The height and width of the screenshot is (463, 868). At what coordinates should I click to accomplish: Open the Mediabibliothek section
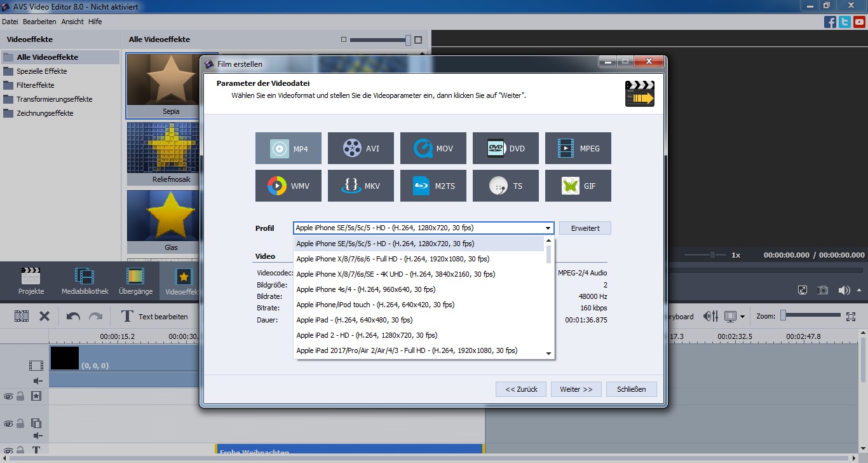tap(85, 281)
